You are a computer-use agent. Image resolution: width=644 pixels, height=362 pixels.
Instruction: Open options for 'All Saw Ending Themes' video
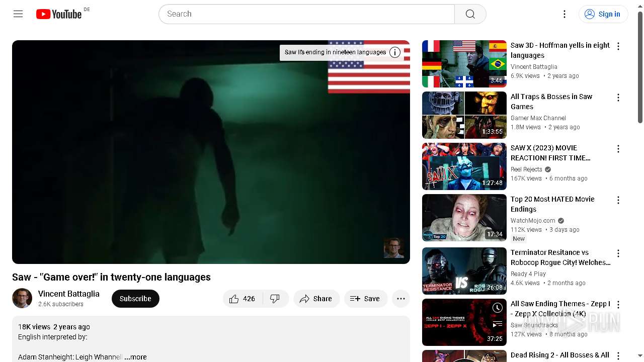[x=618, y=305]
